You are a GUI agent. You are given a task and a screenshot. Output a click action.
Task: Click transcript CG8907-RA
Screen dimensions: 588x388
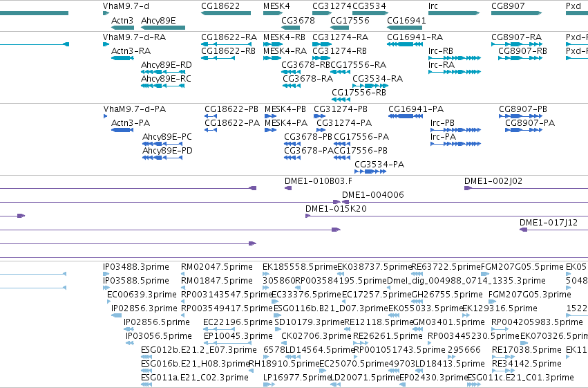pyautogui.click(x=516, y=44)
